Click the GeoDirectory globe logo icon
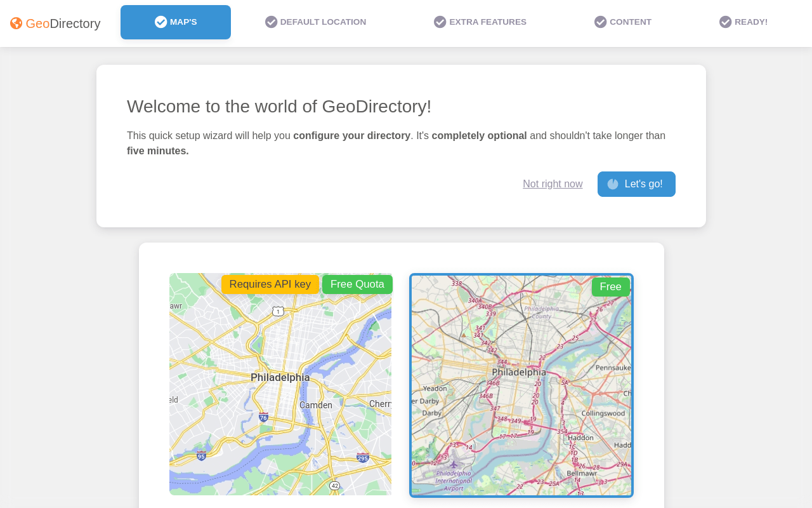The height and width of the screenshot is (508, 812). [16, 23]
